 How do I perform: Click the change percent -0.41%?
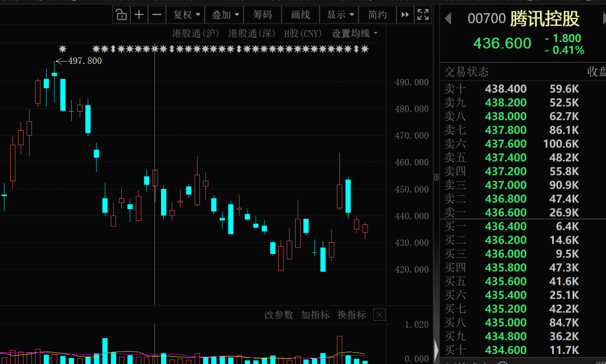[x=564, y=50]
